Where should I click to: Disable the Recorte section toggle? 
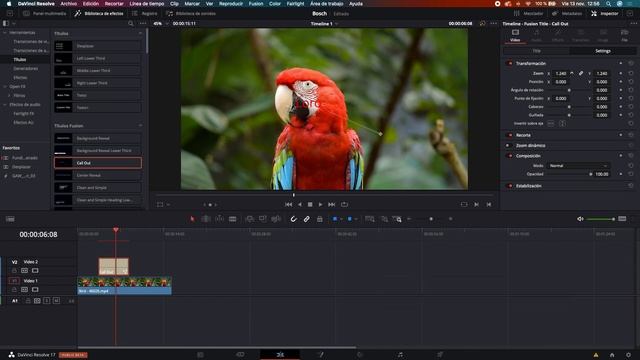[x=509, y=135]
